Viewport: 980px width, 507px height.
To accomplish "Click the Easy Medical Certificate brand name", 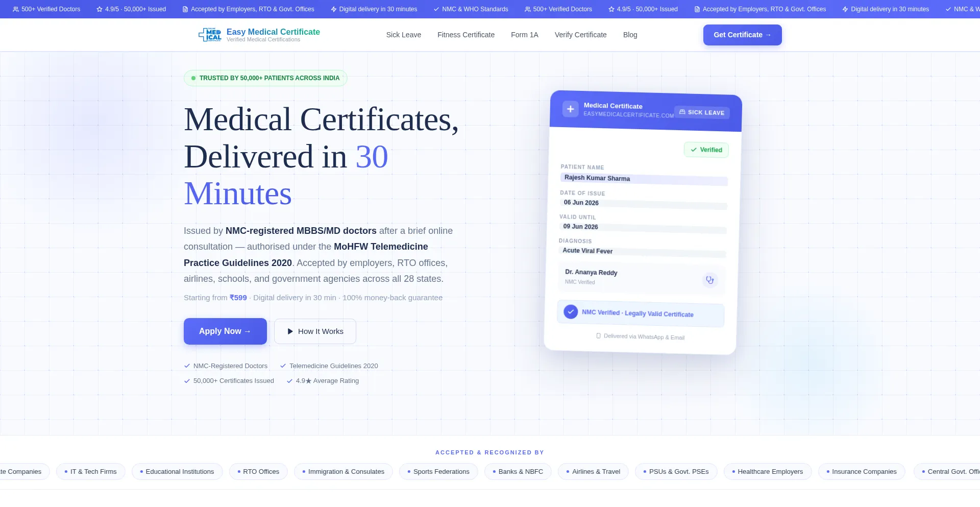I will (x=273, y=32).
